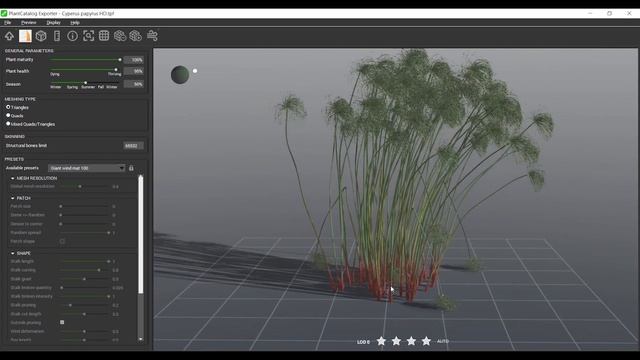Toggle the Outside pruning checkbox
Viewport: 640px width, 360px height.
pos(62,322)
